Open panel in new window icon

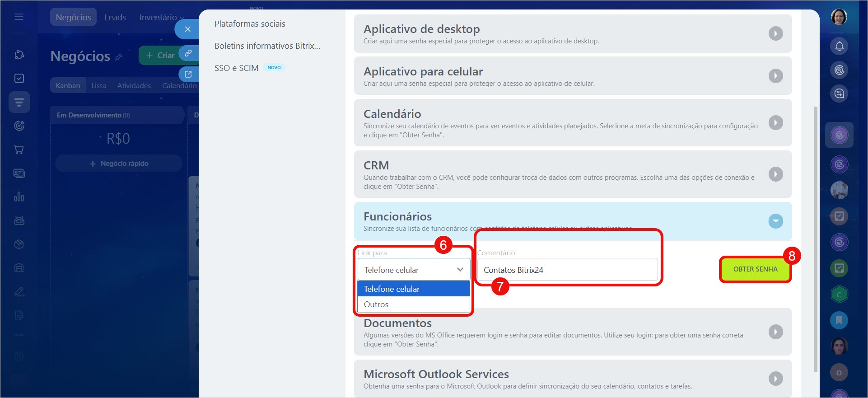click(188, 74)
